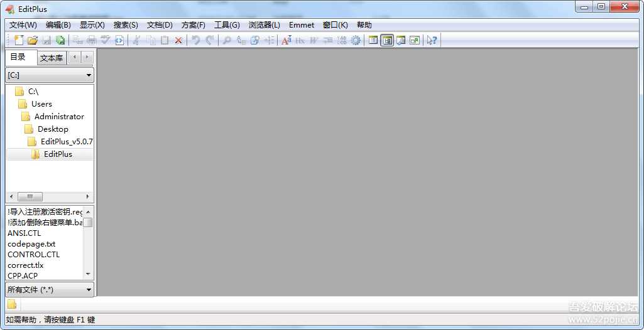
Task: Open the 工具(G) menu
Action: point(227,25)
